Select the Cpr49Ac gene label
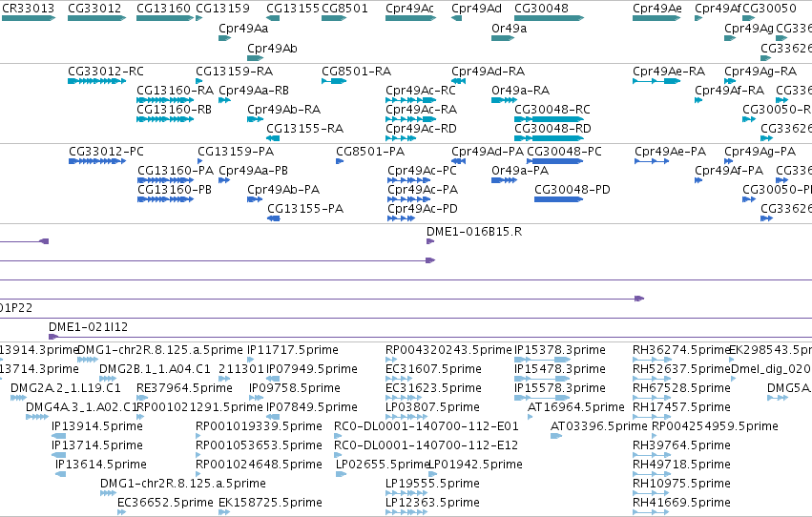The height and width of the screenshot is (517, 812). click(409, 9)
